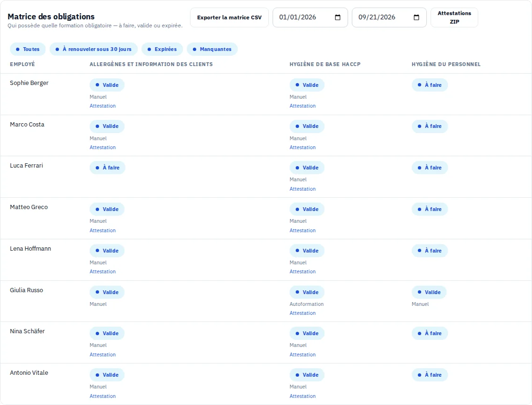Click Giulia Russo's Valide Hygiène du personnel badge
Screen dimensions: 532x405
tap(429, 292)
